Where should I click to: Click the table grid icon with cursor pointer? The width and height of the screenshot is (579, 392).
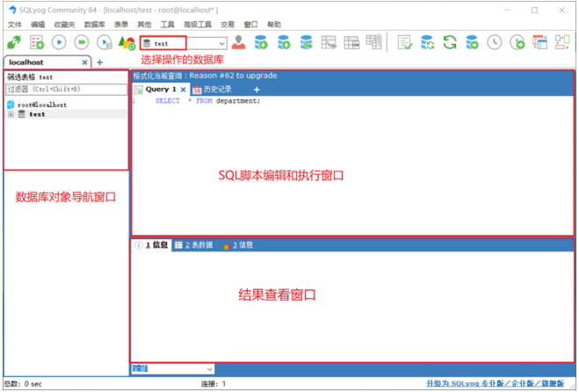coord(329,42)
